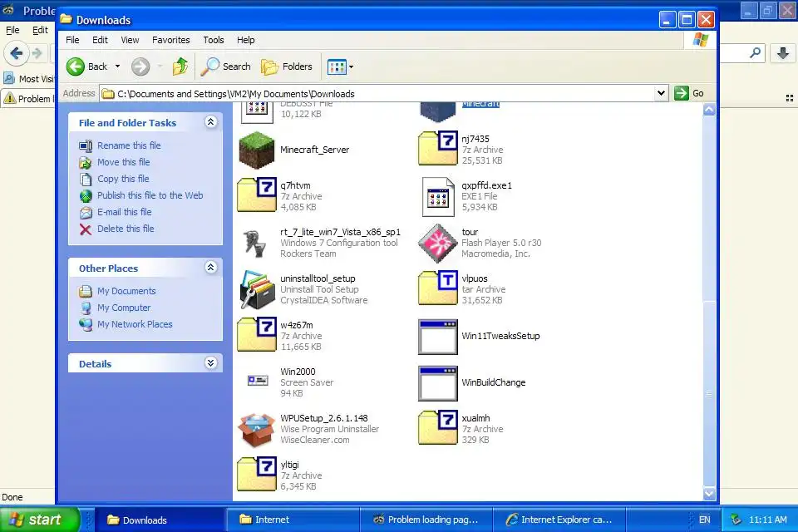Image resolution: width=798 pixels, height=532 pixels.
Task: Click Delete this file link
Action: tap(126, 229)
